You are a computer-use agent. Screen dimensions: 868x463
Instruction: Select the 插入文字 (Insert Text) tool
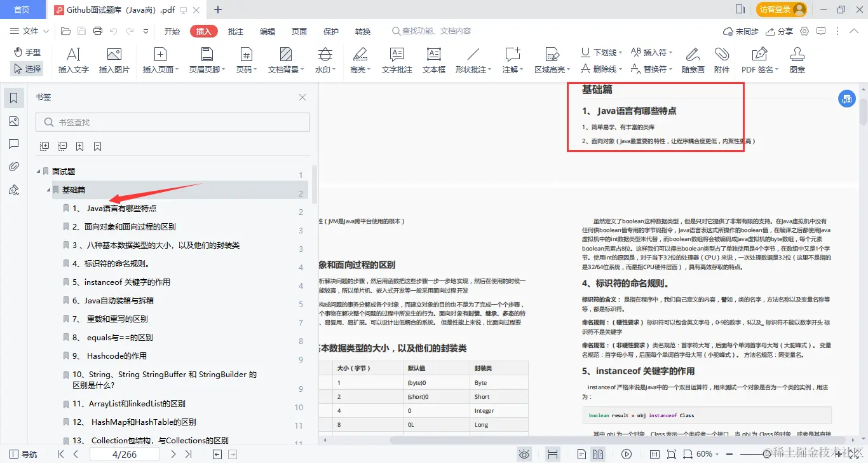click(72, 60)
